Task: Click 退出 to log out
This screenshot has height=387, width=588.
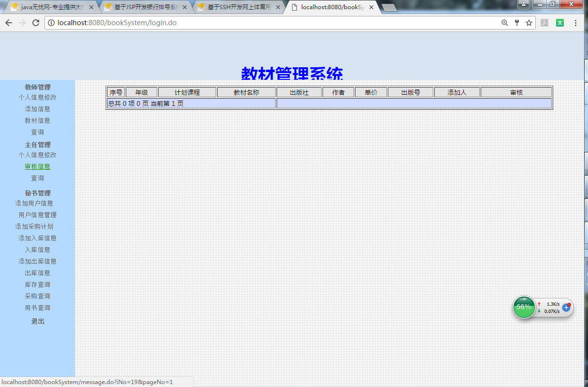Action: pos(38,321)
